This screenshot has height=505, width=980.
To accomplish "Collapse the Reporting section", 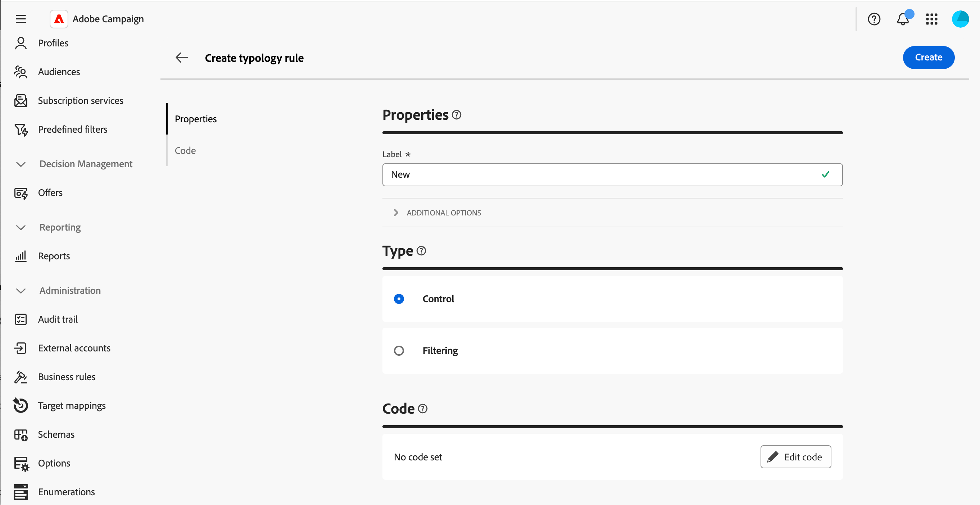I will pos(21,227).
